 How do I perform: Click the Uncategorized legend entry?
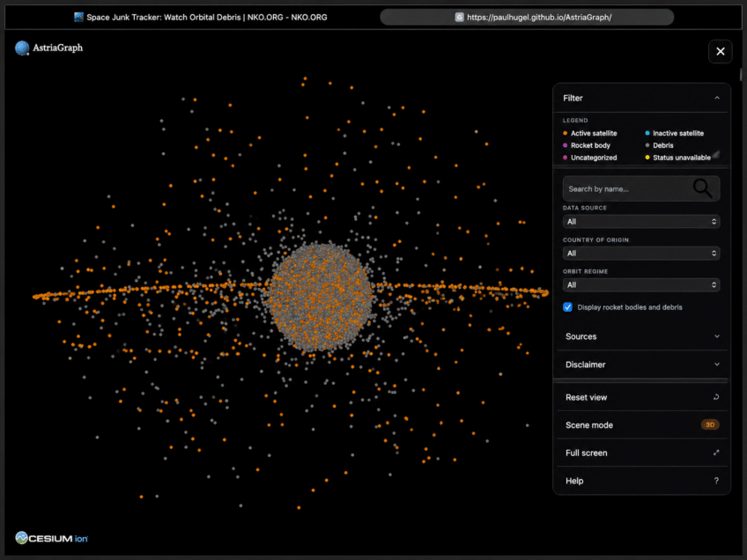coord(590,158)
